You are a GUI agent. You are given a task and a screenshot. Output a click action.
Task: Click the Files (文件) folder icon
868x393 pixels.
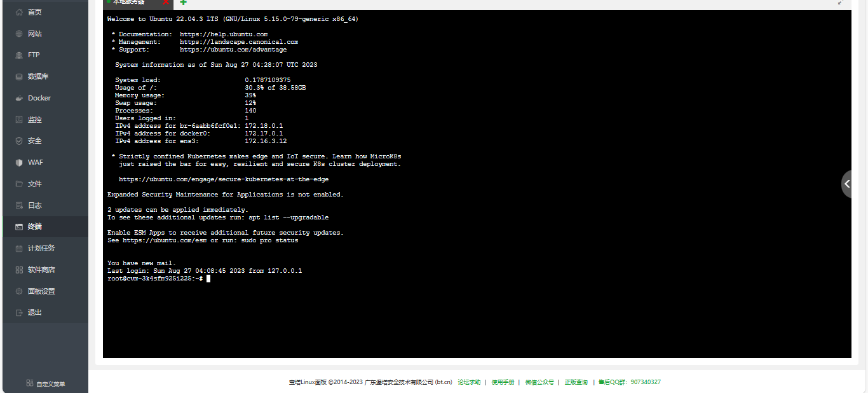[19, 184]
